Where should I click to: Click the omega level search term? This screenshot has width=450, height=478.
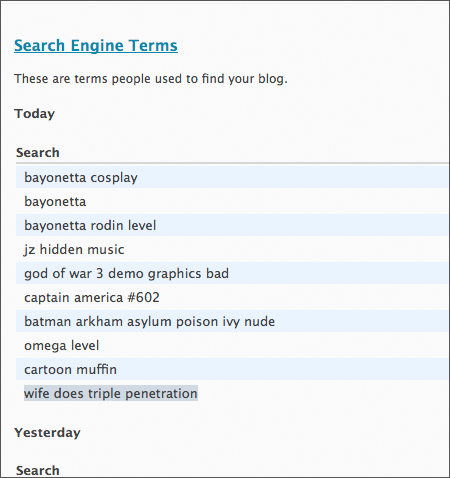point(62,346)
